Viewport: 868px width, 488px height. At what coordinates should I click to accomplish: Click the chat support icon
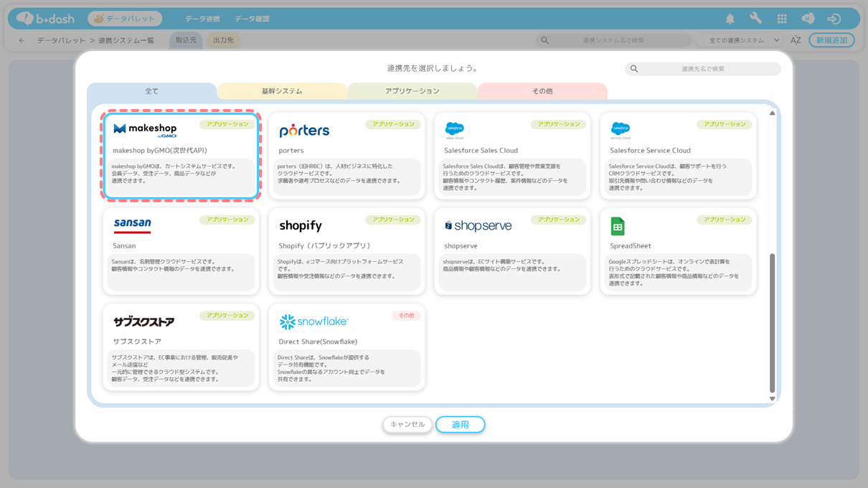808,19
